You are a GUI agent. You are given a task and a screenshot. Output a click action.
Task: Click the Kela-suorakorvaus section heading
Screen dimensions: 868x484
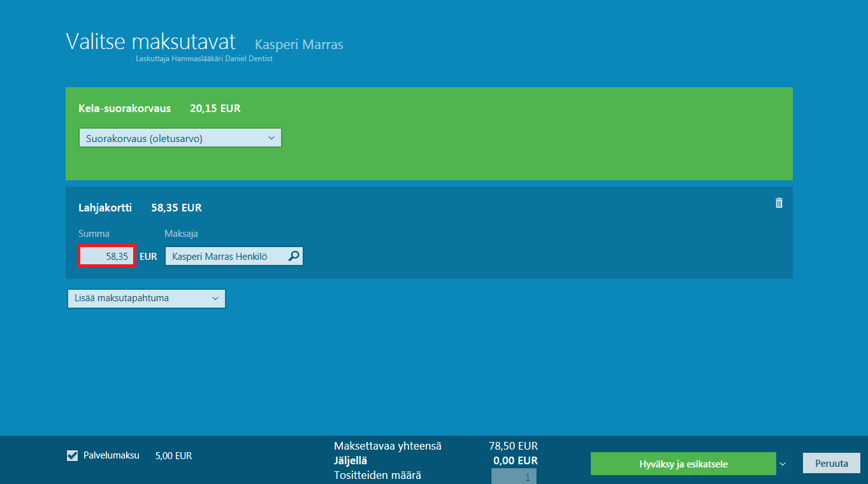[x=124, y=108]
